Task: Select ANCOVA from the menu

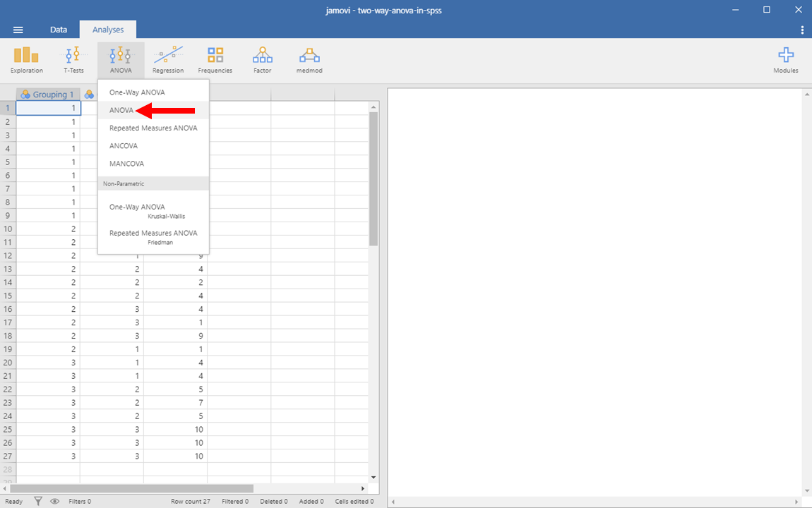Action: point(124,145)
